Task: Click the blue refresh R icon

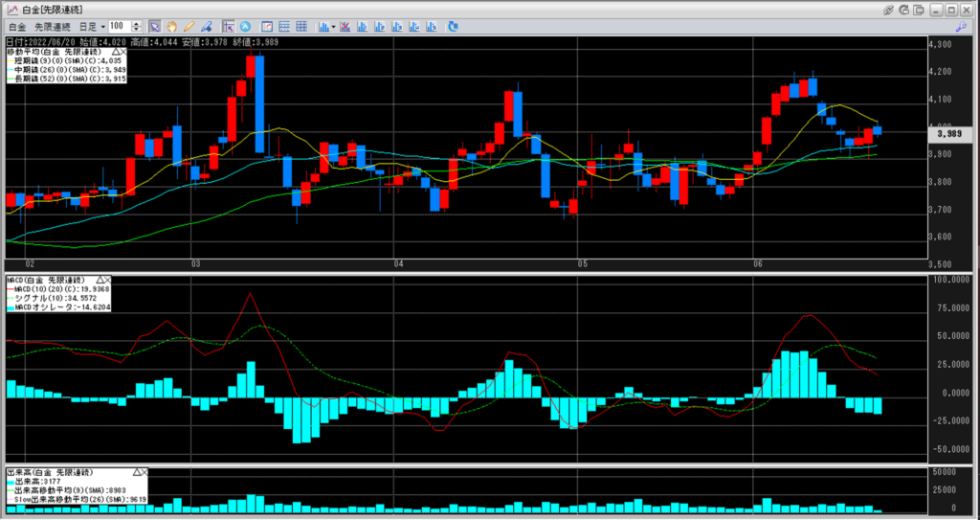Action: point(453,27)
